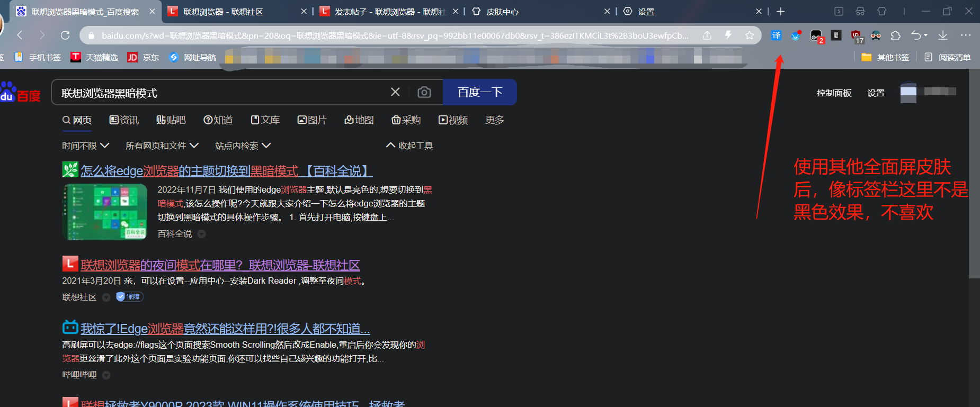980x407 pixels.
Task: Go forward to the next page
Action: (42, 35)
